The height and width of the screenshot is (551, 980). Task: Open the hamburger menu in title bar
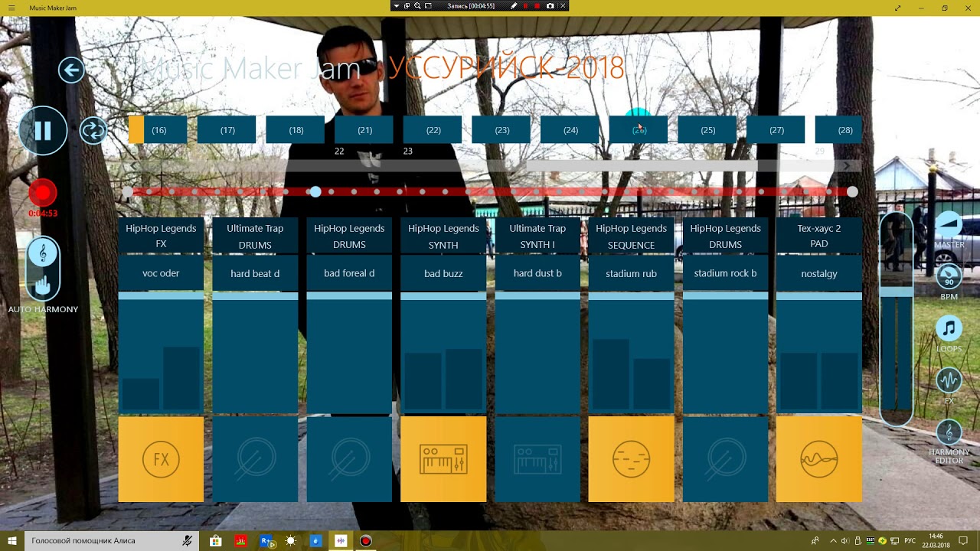click(x=11, y=8)
